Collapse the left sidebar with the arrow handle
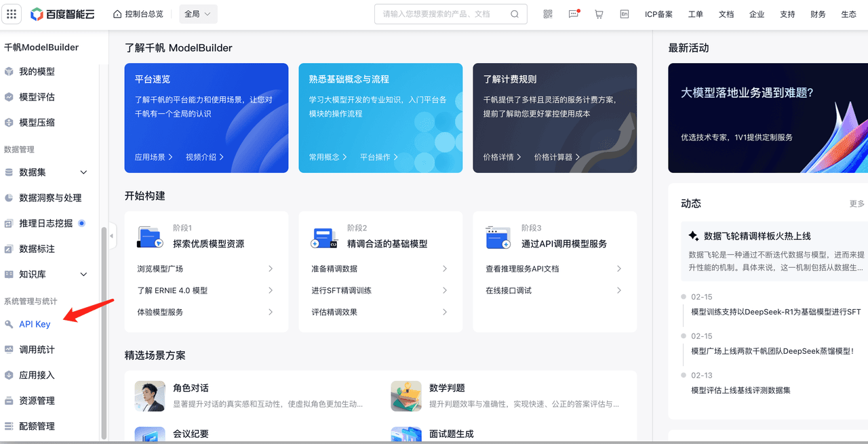Screen dimensions: 868x444 coord(112,236)
